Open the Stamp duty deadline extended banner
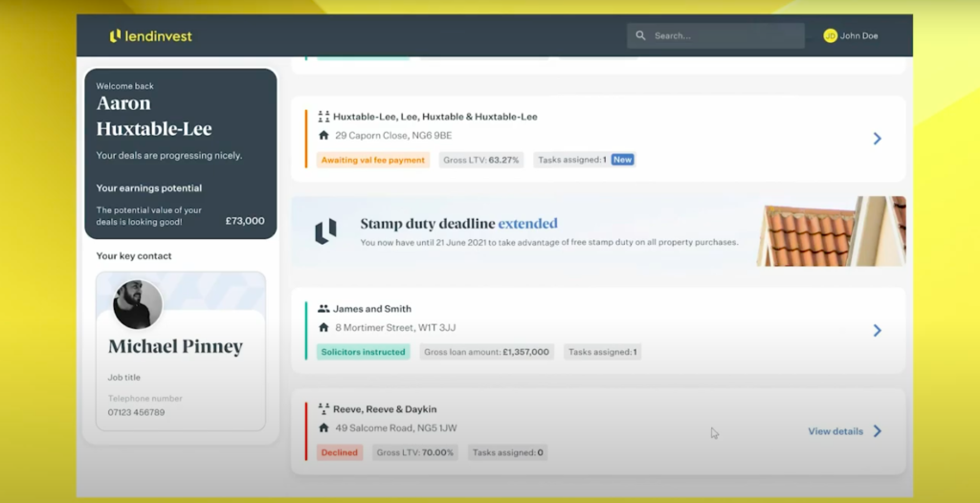980x503 pixels. [x=598, y=231]
